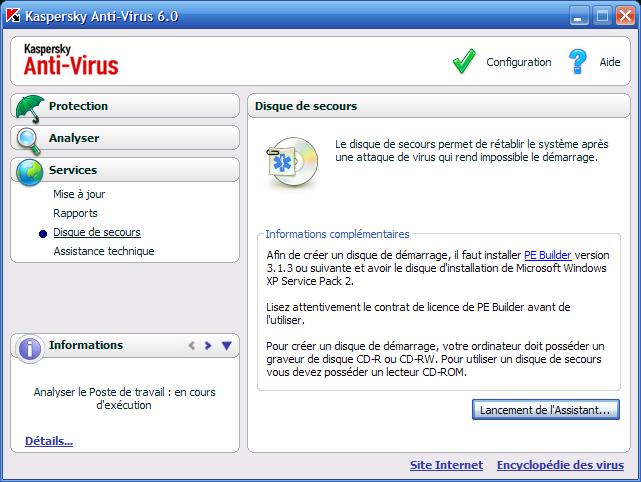Click the blue question mark Aide icon

coord(578,61)
